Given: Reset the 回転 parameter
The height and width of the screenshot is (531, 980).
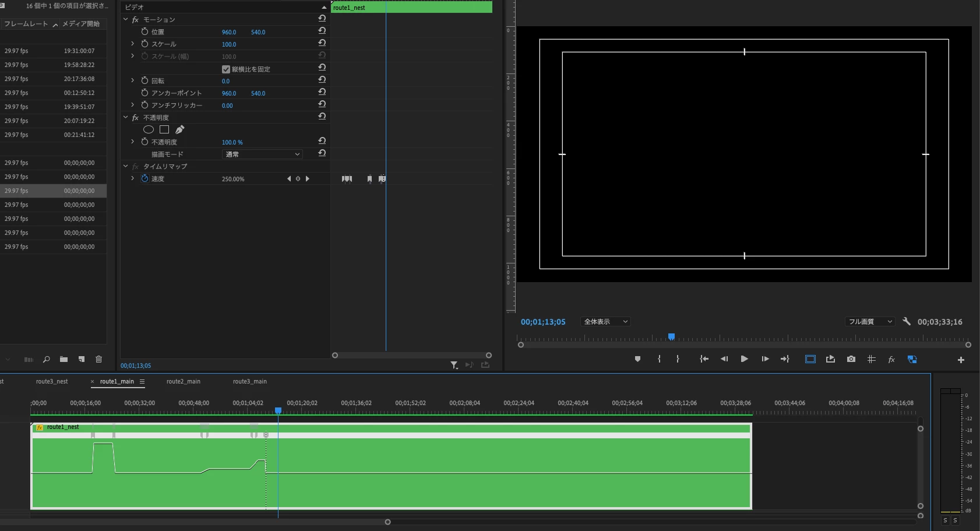Looking at the screenshot, I should [322, 79].
